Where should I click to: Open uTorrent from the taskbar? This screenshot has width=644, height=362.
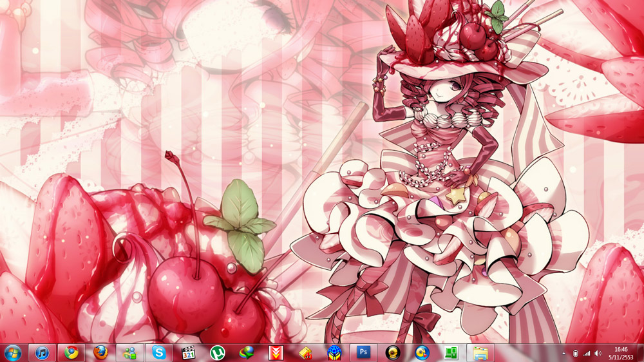(217, 353)
